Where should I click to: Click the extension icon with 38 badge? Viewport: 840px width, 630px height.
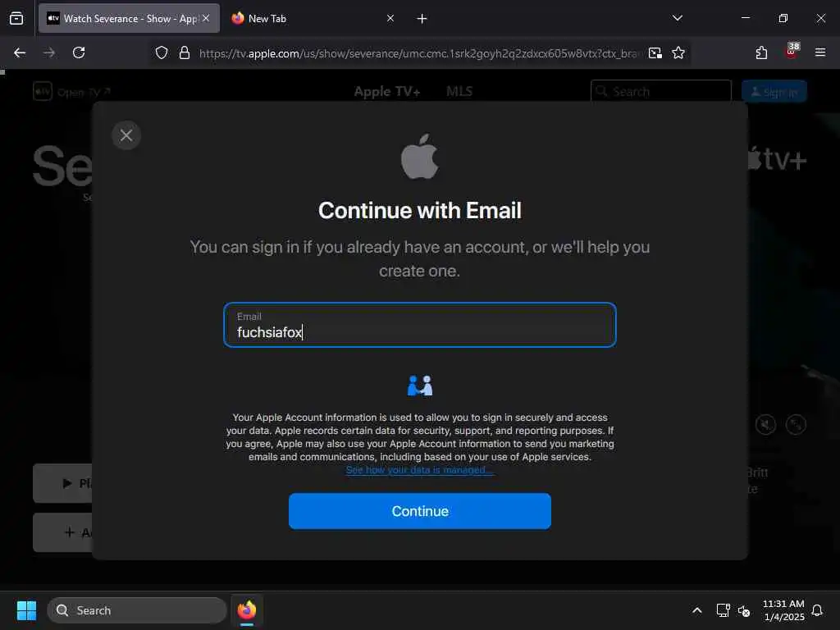coord(792,52)
